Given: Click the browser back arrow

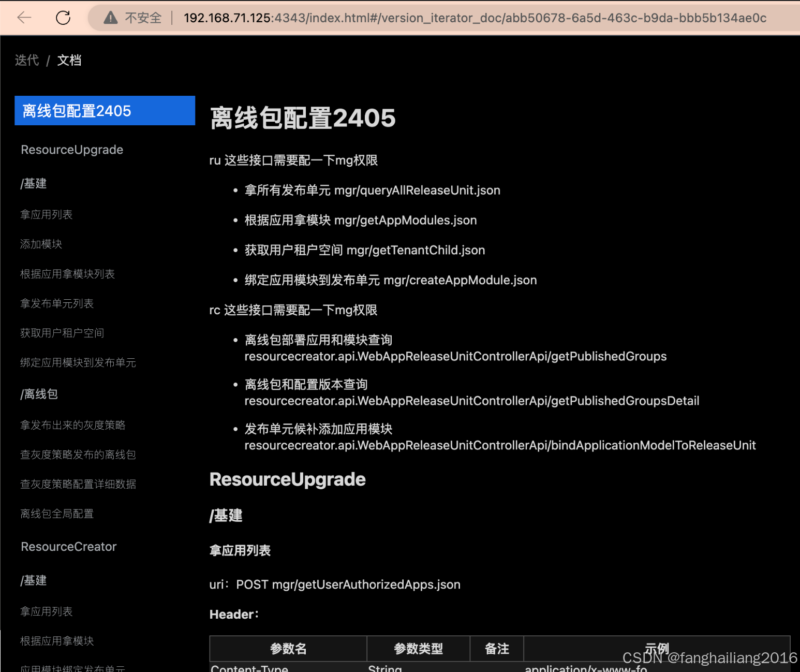Looking at the screenshot, I should 24,17.
